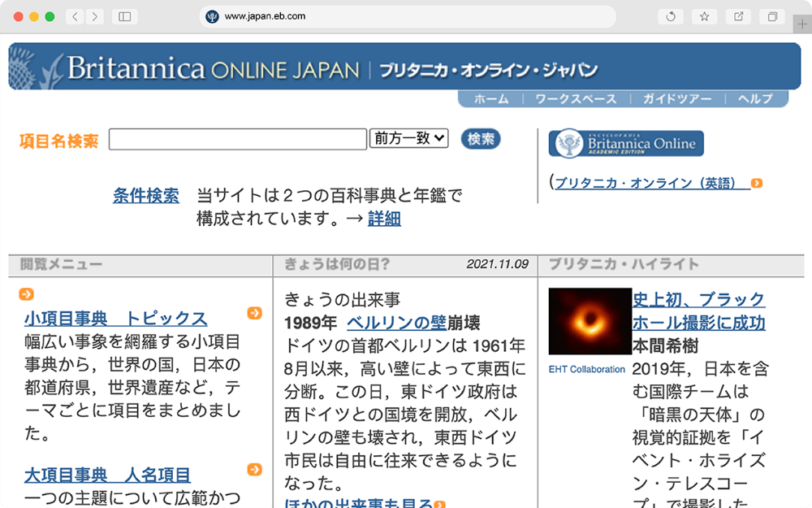This screenshot has height=508, width=812.
Task: Click the きょうは何の日? section header
Action: (337, 264)
